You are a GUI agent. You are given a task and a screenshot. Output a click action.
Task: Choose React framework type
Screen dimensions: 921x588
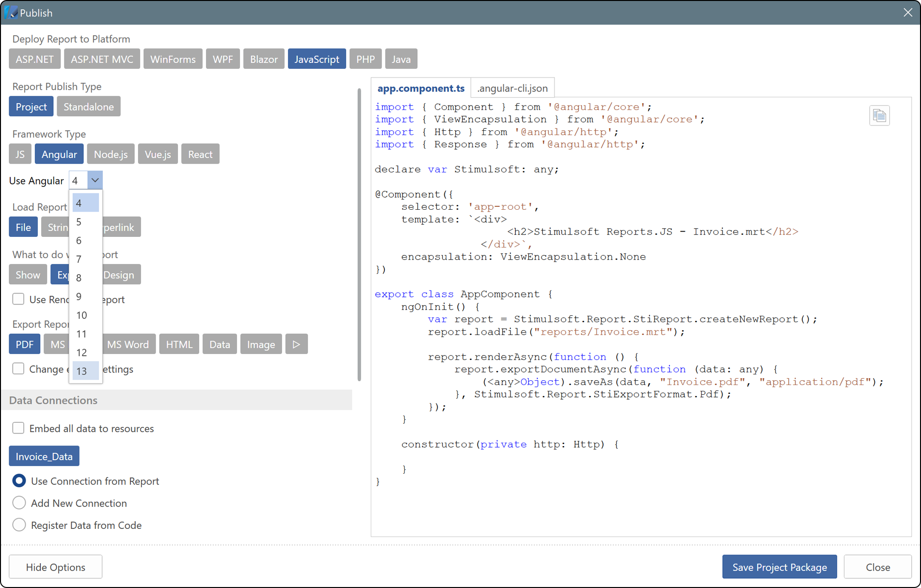[x=200, y=155]
